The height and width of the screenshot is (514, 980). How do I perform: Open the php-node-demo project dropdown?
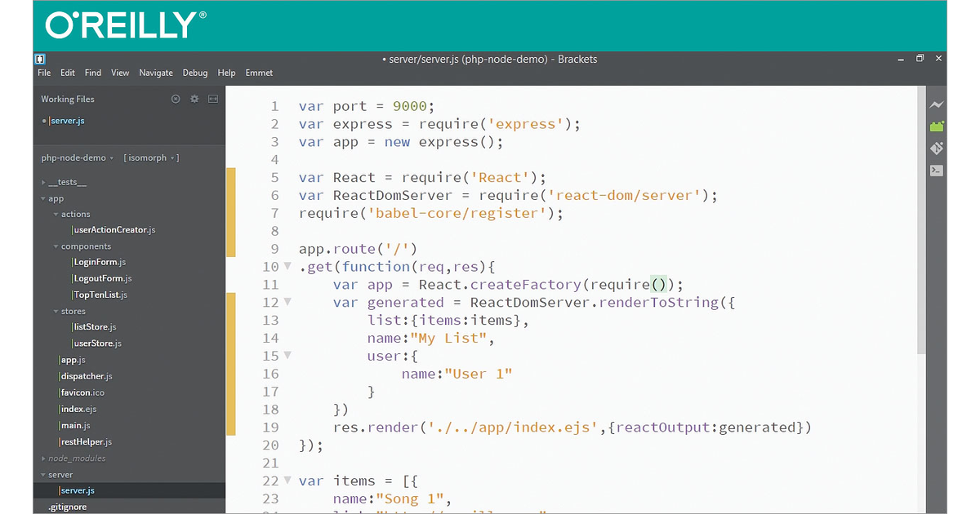click(x=77, y=157)
